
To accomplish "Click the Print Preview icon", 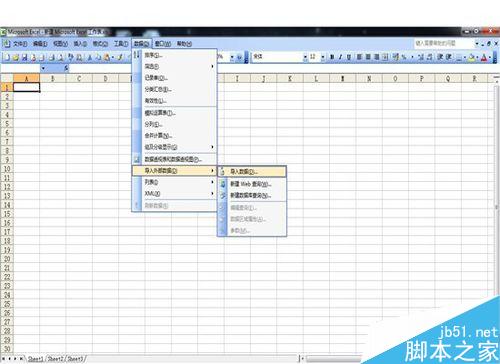I will (x=60, y=57).
